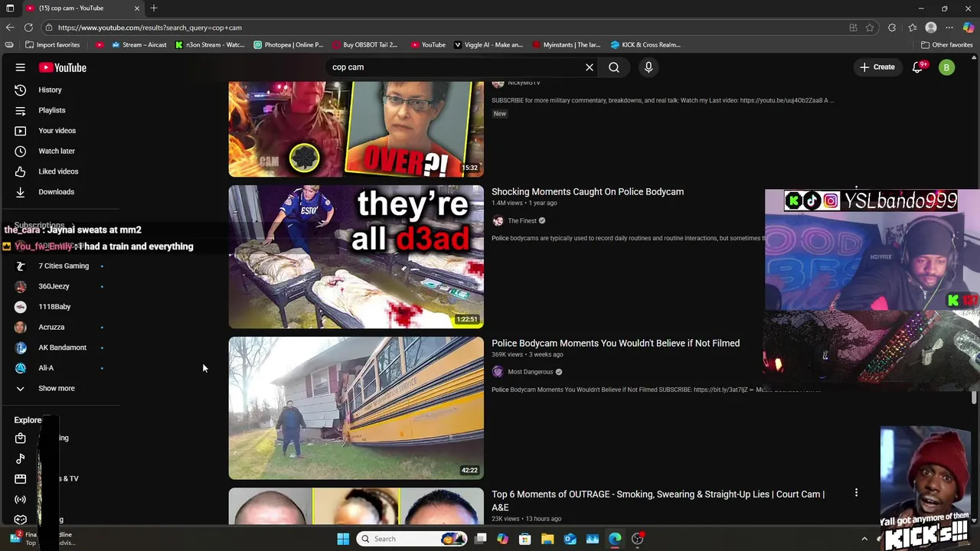Click the Downloads arrow icon
This screenshot has width=980, height=551.
pos(21,192)
